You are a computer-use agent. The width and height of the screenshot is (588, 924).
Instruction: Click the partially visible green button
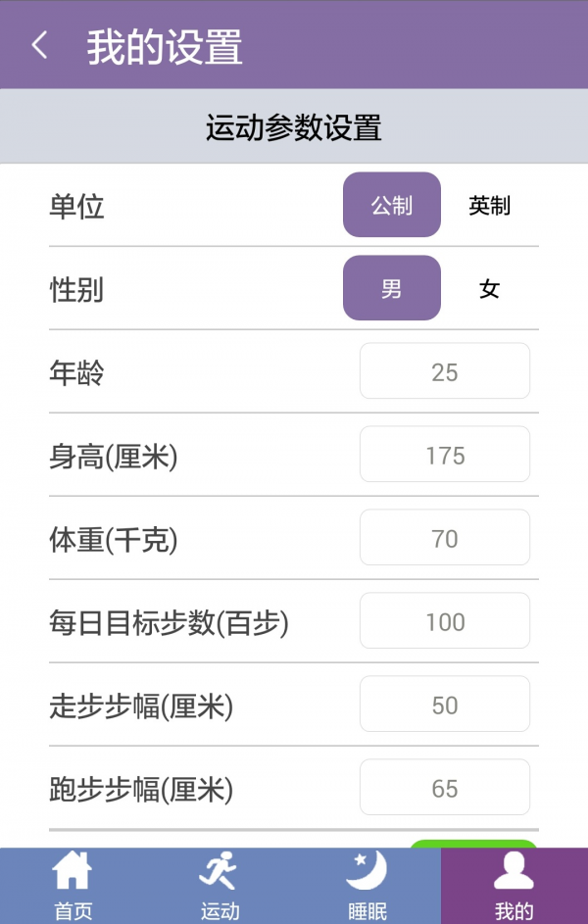coord(473,844)
